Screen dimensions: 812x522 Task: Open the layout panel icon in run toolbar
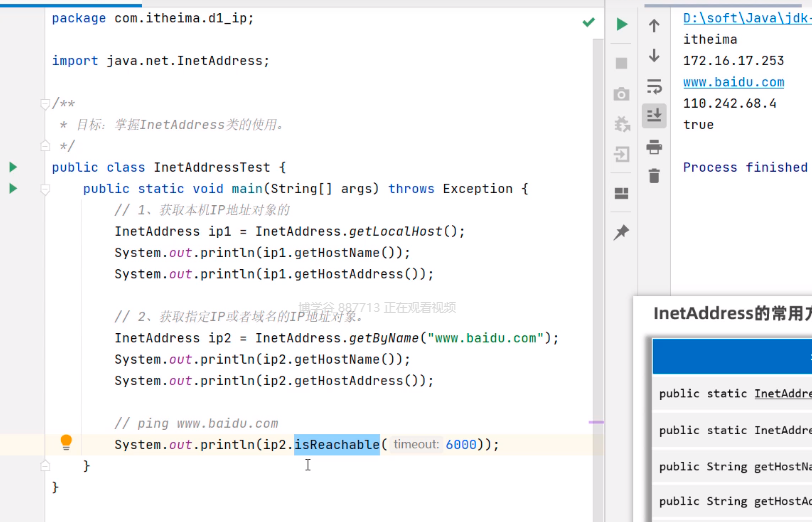621,193
